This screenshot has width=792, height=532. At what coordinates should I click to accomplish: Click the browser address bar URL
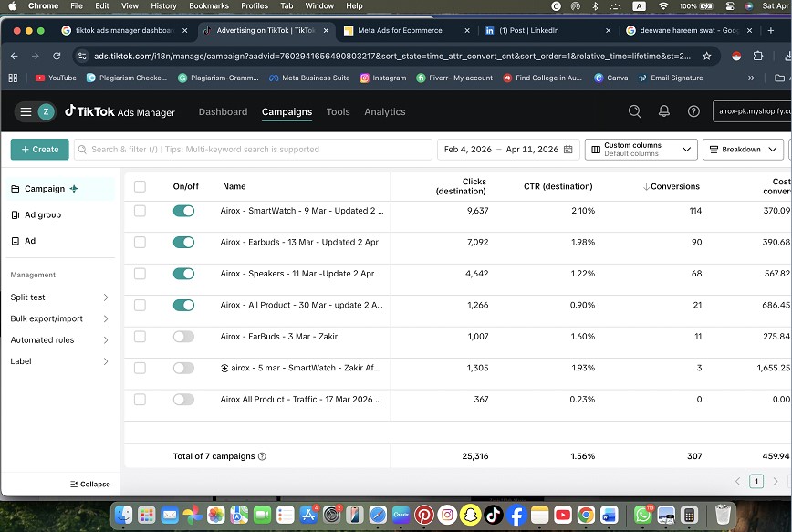pos(391,56)
